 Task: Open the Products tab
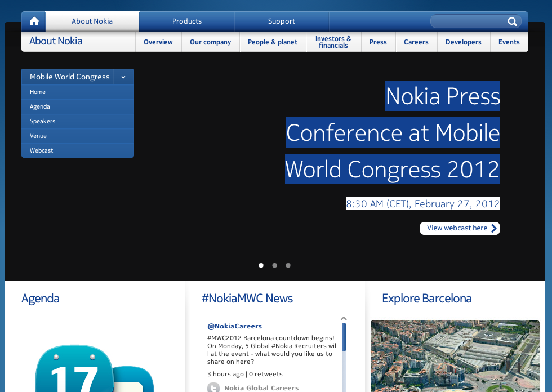point(187,21)
